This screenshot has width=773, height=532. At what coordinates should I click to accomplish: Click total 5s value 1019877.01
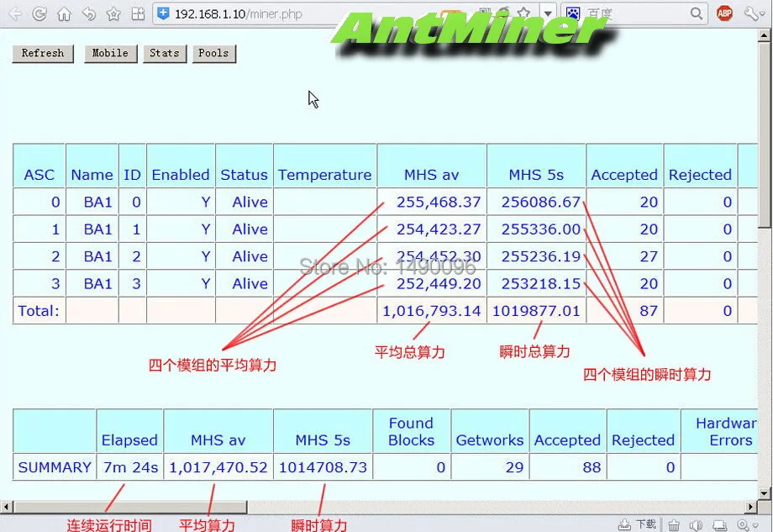click(x=536, y=311)
